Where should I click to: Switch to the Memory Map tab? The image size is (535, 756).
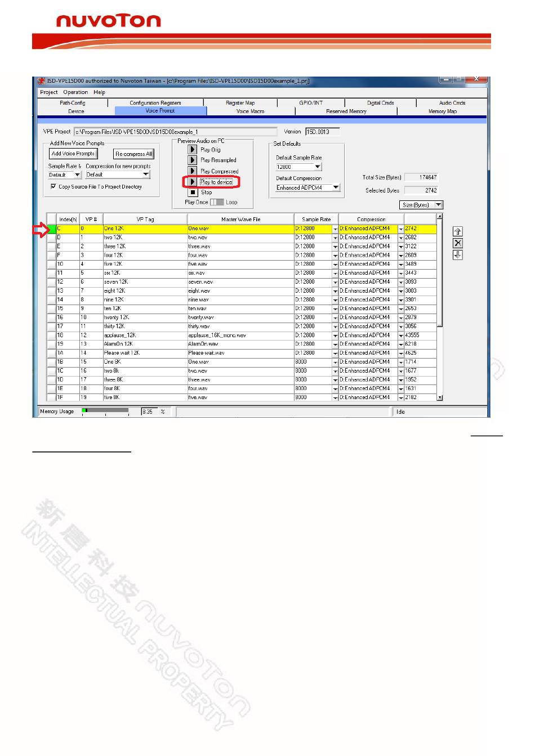[x=443, y=111]
